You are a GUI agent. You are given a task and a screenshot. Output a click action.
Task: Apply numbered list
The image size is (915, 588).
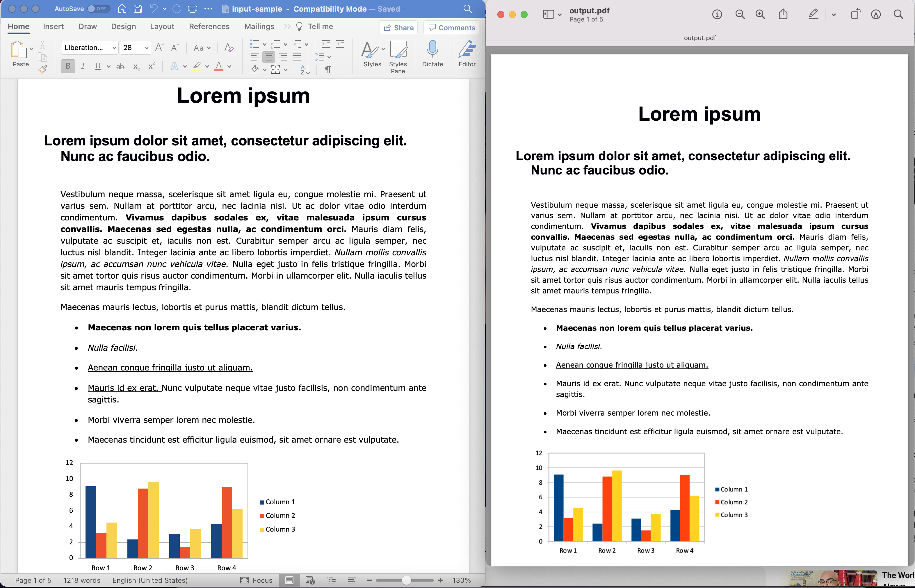[x=276, y=44]
